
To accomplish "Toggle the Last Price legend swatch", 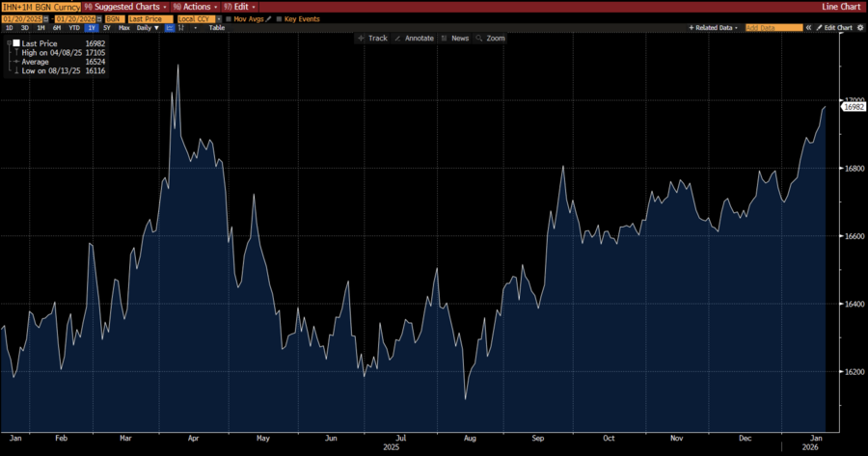I will point(16,44).
